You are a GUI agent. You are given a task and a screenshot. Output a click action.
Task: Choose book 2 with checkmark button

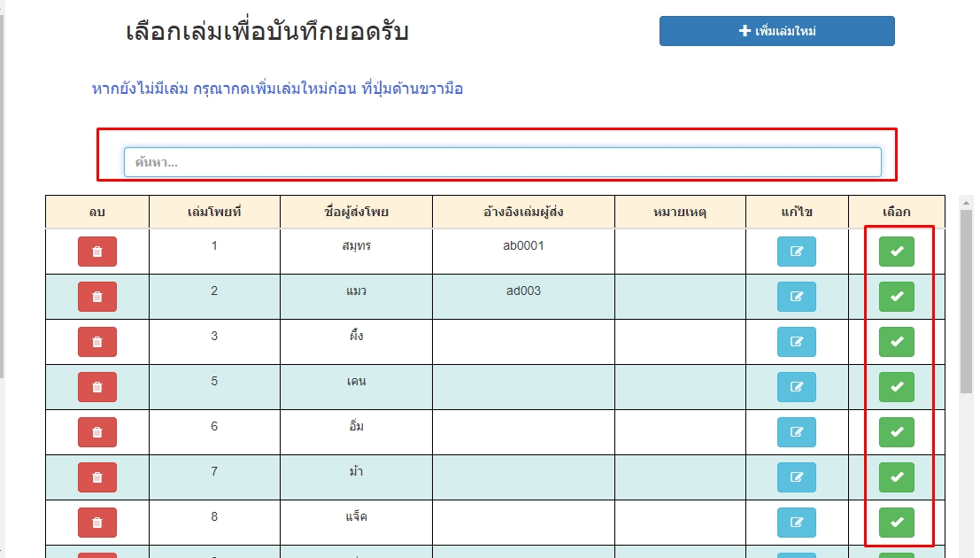click(896, 297)
